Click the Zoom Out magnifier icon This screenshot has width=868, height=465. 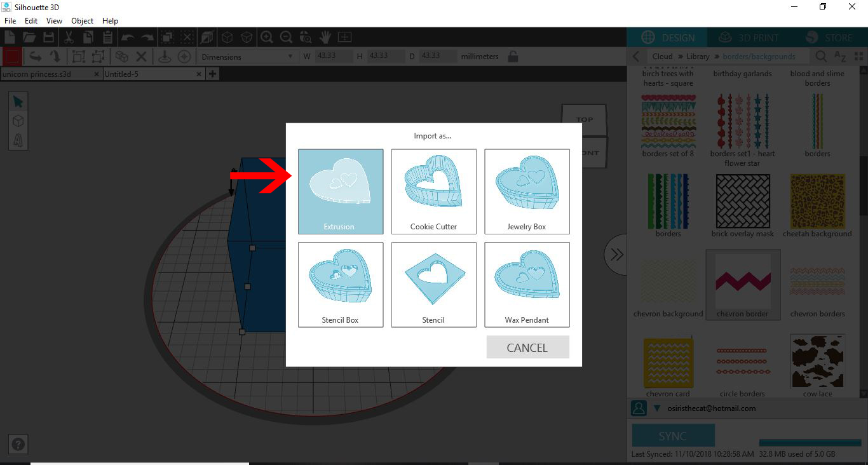[286, 37]
